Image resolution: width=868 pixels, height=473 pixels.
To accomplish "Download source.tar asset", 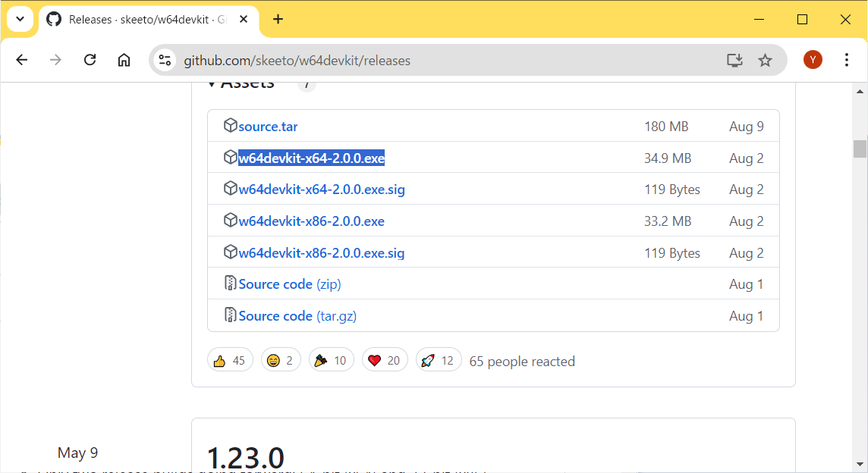I will coord(268,127).
